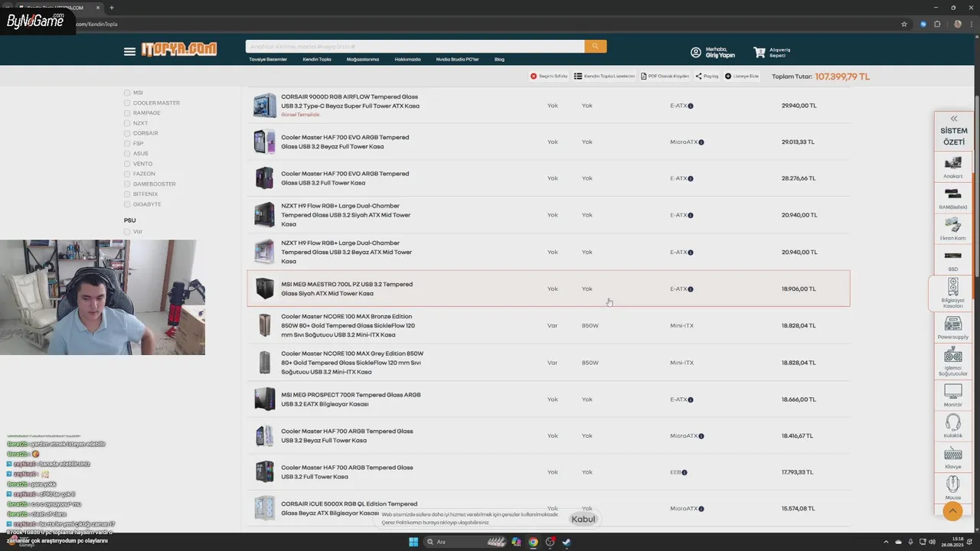
Task: Click Seçimi Sıfırla reset button
Action: pyautogui.click(x=549, y=77)
